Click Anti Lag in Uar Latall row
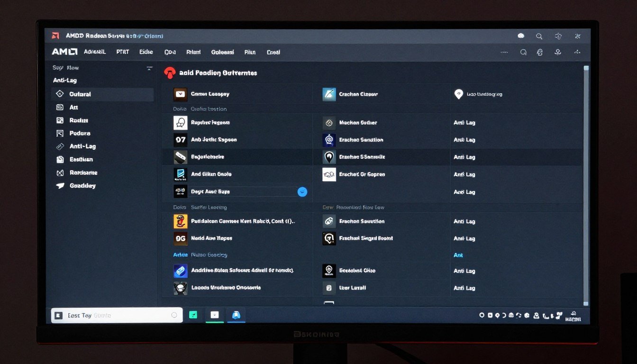 [464, 288]
